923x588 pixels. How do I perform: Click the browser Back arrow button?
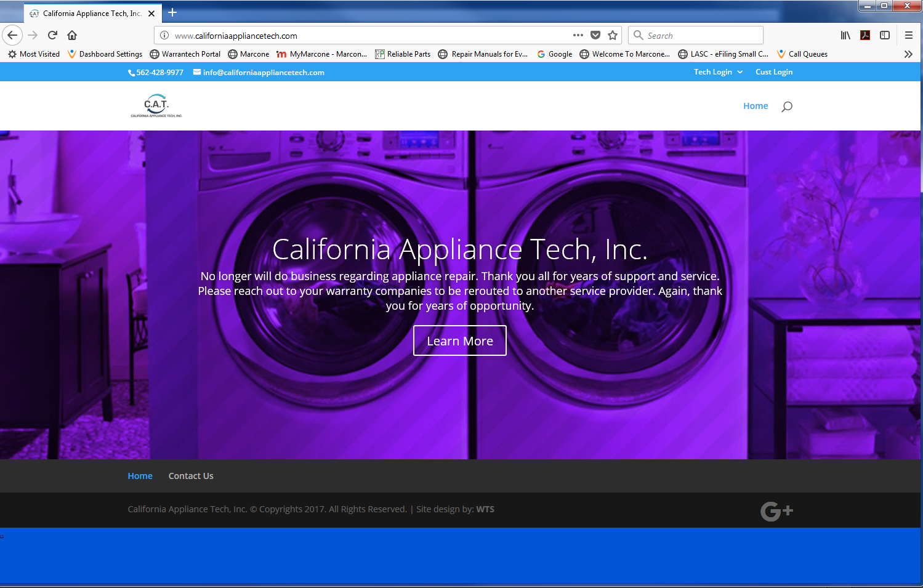point(12,35)
